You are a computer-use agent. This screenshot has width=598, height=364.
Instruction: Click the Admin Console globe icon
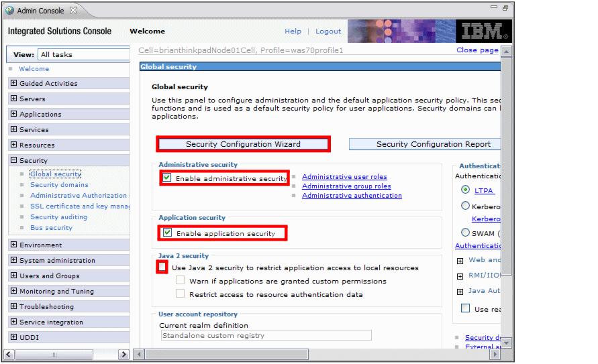click(x=10, y=10)
